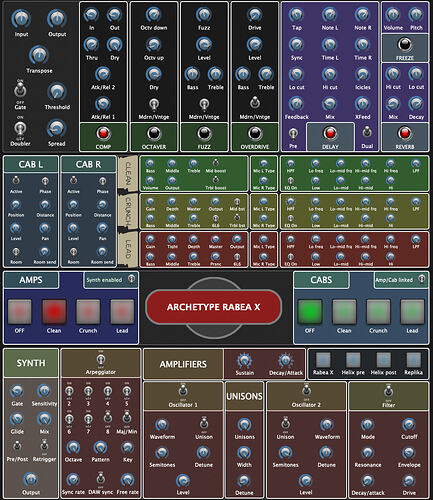Click CAB L Position knob

(16, 205)
